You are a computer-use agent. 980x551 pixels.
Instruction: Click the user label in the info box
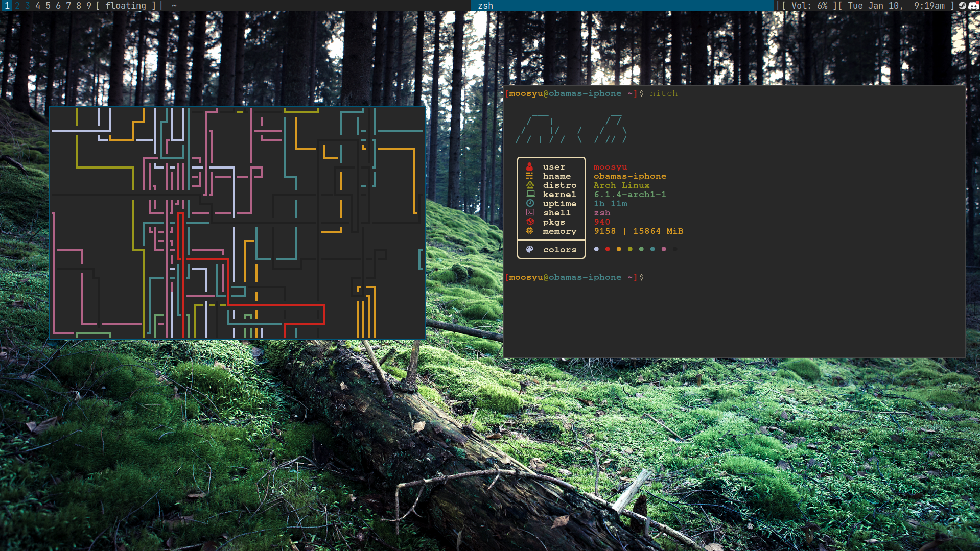554,167
